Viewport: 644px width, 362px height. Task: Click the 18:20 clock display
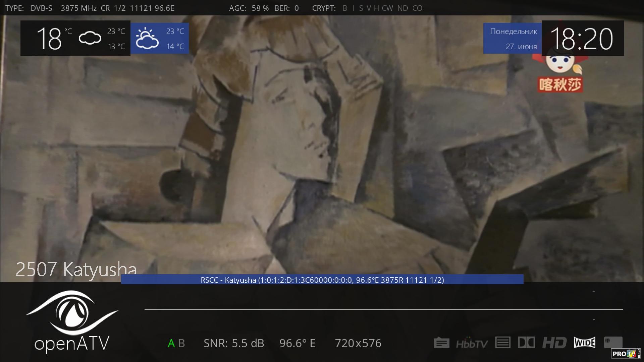click(582, 39)
